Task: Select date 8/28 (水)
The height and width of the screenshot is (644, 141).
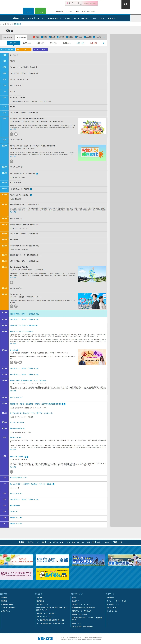Action: click(x=40, y=43)
